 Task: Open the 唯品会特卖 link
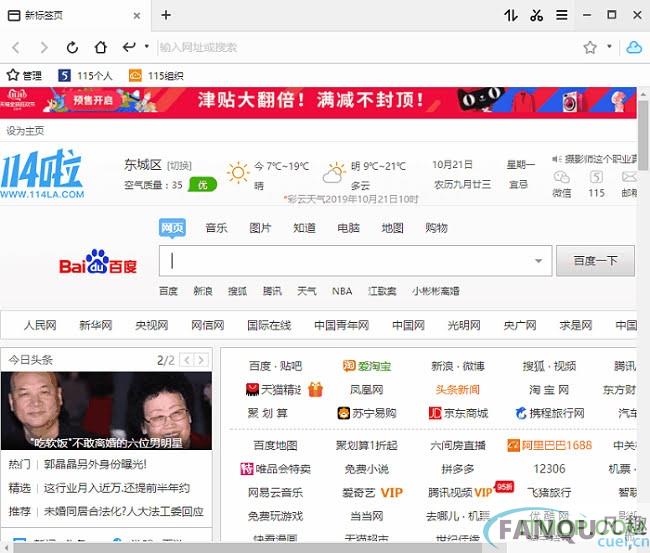pos(276,469)
